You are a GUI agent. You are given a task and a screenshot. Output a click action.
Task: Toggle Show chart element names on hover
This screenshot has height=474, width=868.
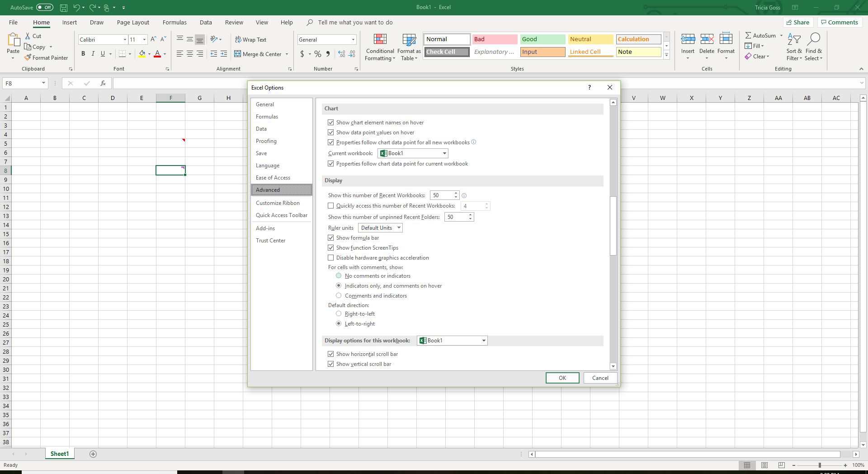(x=331, y=123)
